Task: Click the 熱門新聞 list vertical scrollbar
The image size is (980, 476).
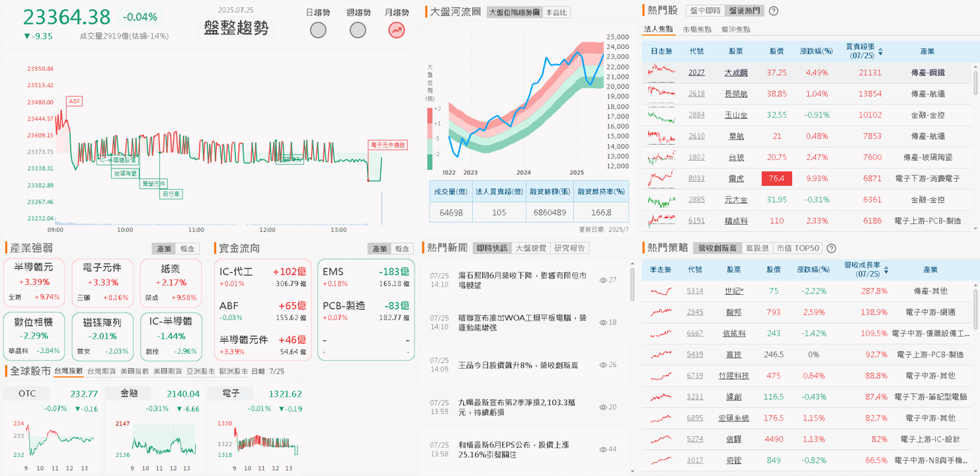Action: pyautogui.click(x=632, y=284)
